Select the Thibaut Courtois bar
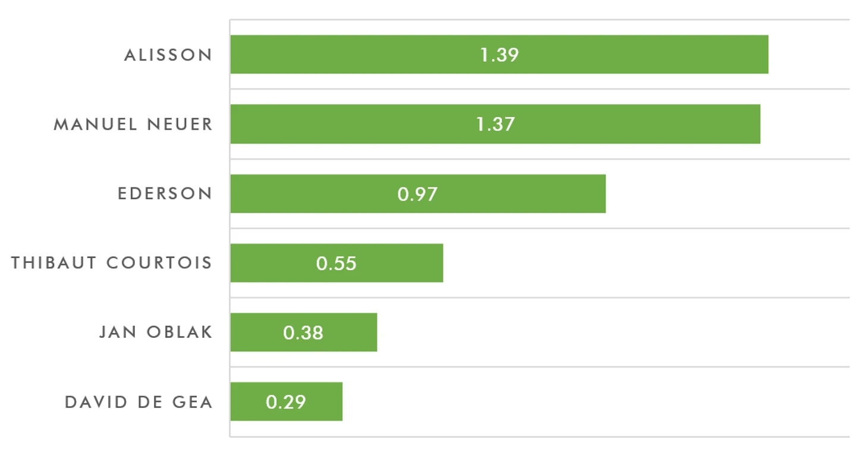868x452 pixels. [x=336, y=263]
